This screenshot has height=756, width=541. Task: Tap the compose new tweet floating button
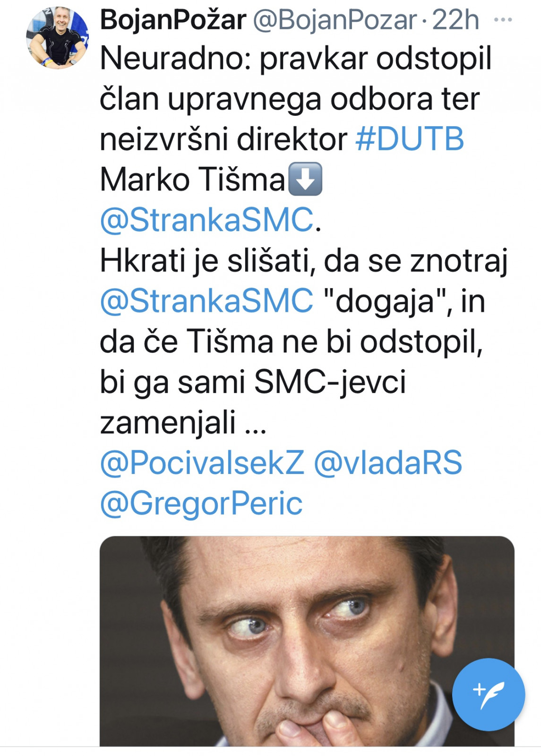coord(488,694)
